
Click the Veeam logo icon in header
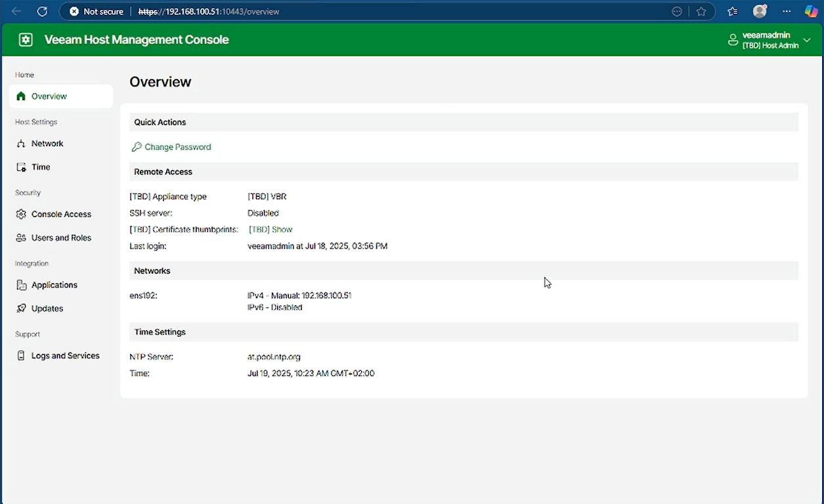(x=26, y=39)
